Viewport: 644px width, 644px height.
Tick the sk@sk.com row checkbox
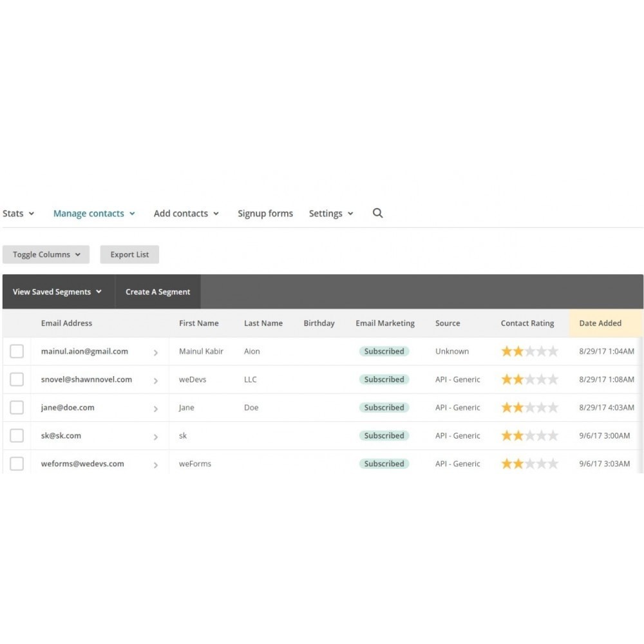17,435
